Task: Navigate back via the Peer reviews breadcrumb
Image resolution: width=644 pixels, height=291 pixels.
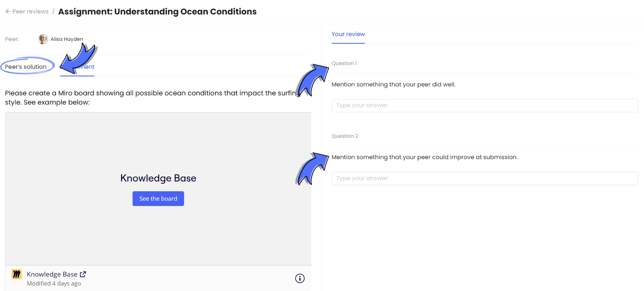Action: click(30, 11)
